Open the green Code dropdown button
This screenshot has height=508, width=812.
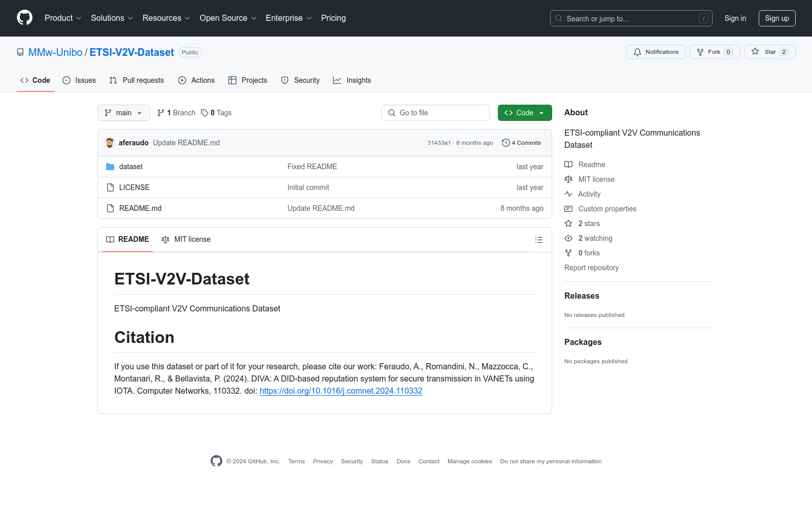(525, 113)
